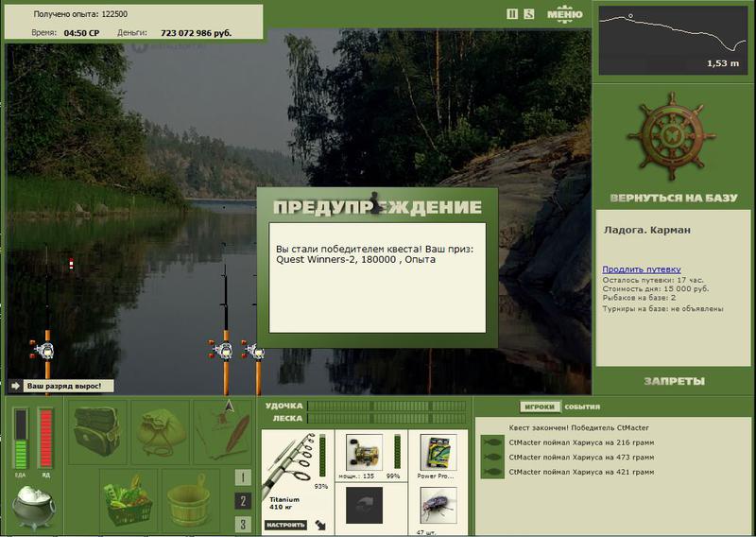
Task: Click the quest winner prize message text
Action: (375, 254)
